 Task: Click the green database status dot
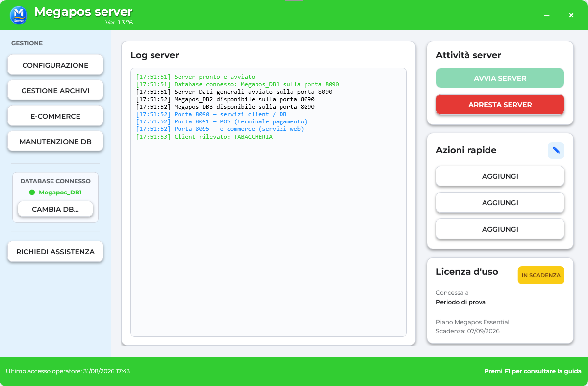click(32, 193)
